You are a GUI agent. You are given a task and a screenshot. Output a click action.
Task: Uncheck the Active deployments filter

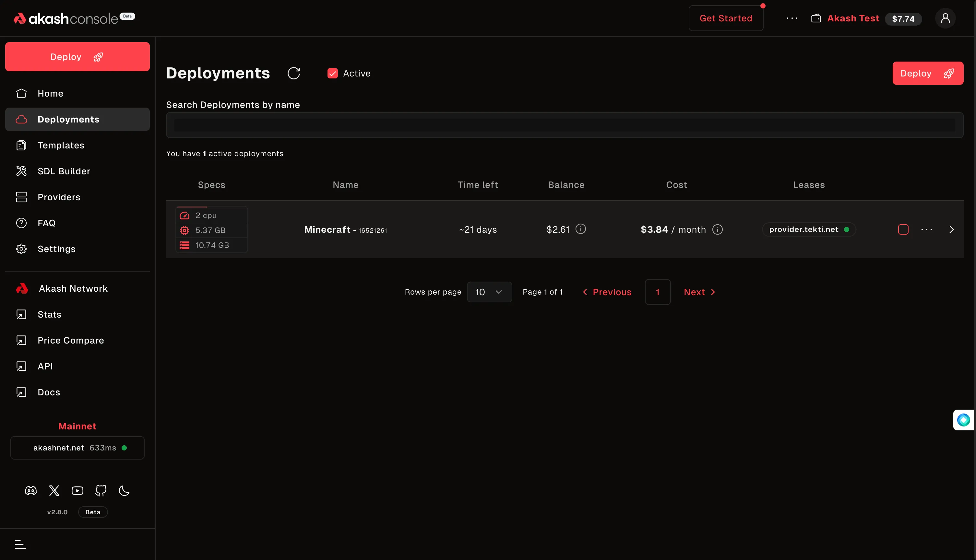coord(332,73)
